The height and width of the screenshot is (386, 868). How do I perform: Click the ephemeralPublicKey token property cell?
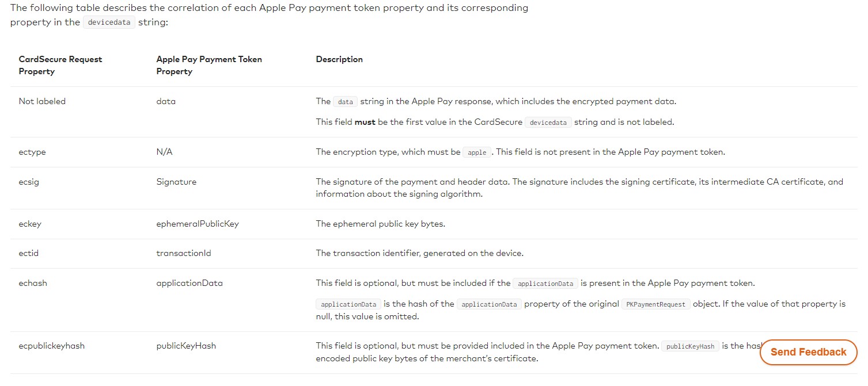197,224
